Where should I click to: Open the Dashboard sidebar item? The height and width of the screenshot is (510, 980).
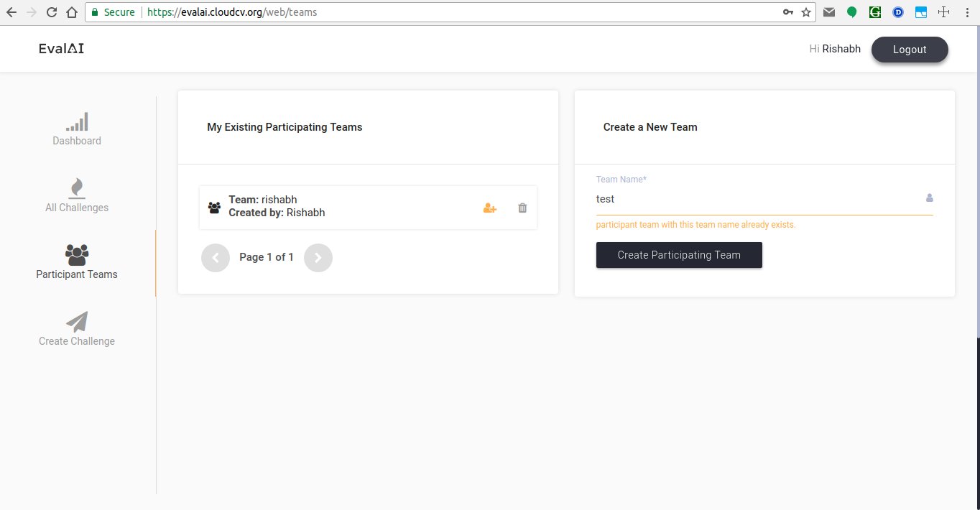[x=77, y=129]
